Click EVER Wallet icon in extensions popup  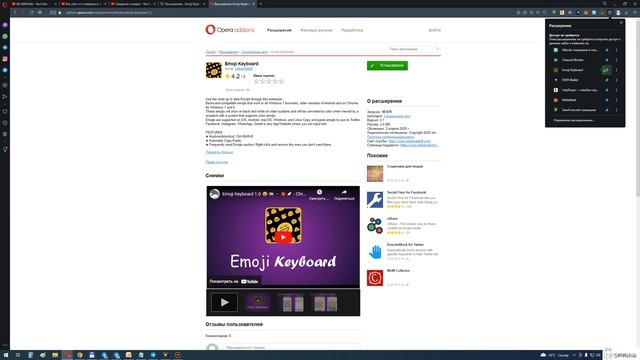coord(556,80)
